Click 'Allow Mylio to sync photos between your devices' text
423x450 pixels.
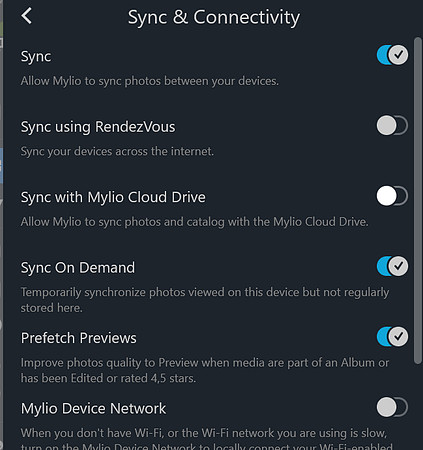(x=150, y=81)
